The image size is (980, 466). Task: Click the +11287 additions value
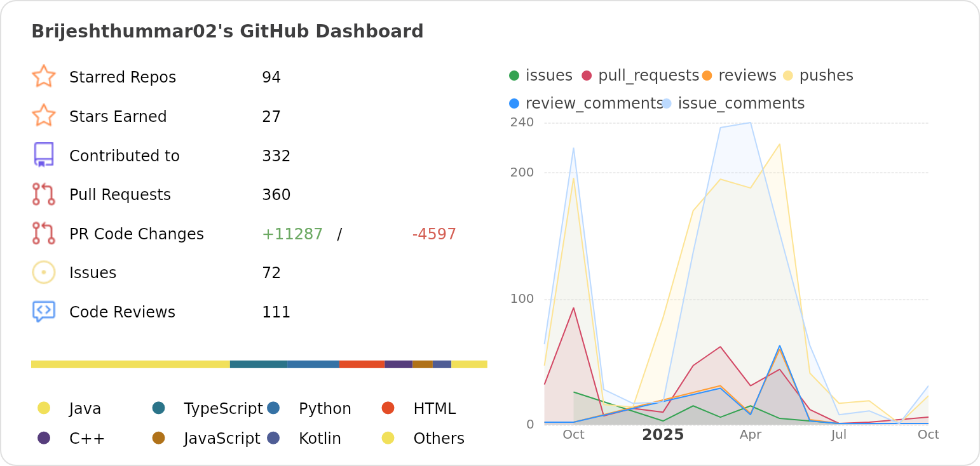coord(293,234)
